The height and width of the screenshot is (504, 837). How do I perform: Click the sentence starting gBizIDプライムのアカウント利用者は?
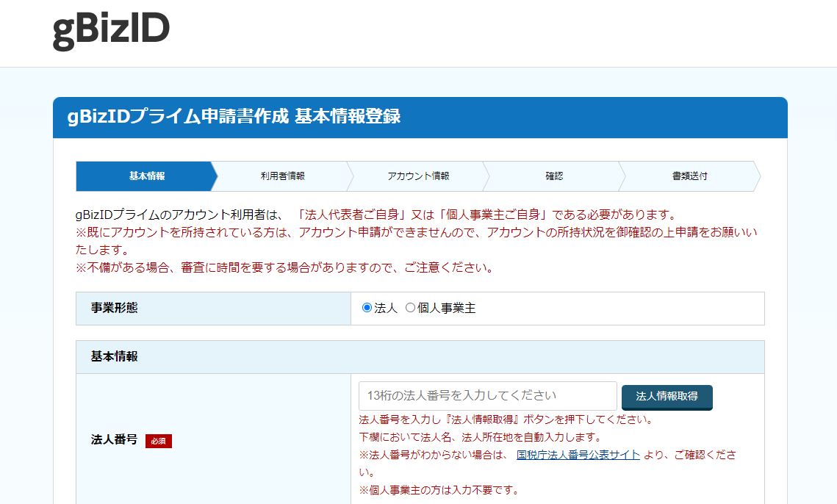click(377, 215)
